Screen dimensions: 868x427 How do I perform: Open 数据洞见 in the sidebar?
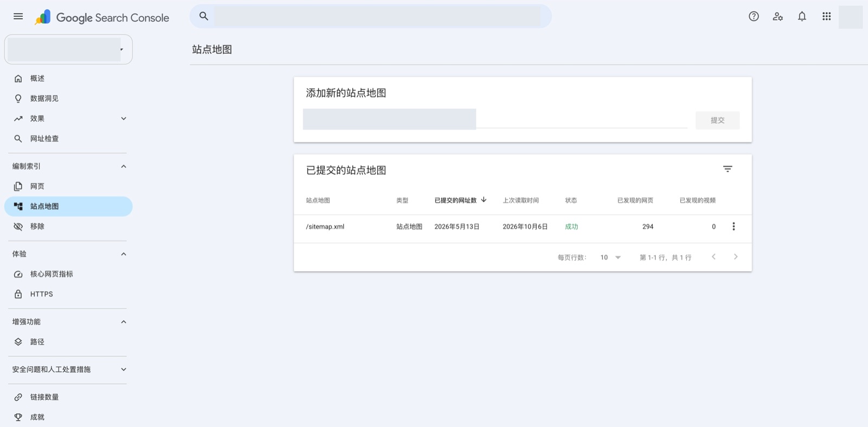pyautogui.click(x=68, y=99)
